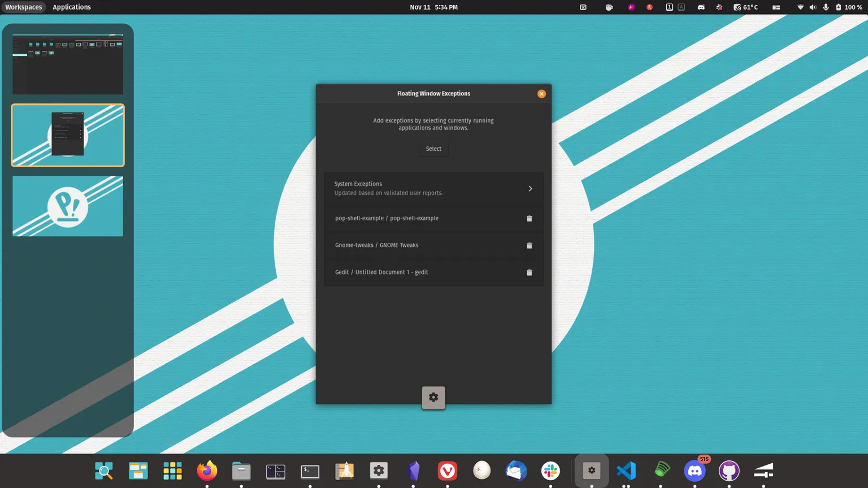This screenshot has width=868, height=488.
Task: Open the Pop Shell tiling indicator in top bar
Action: click(x=776, y=7)
